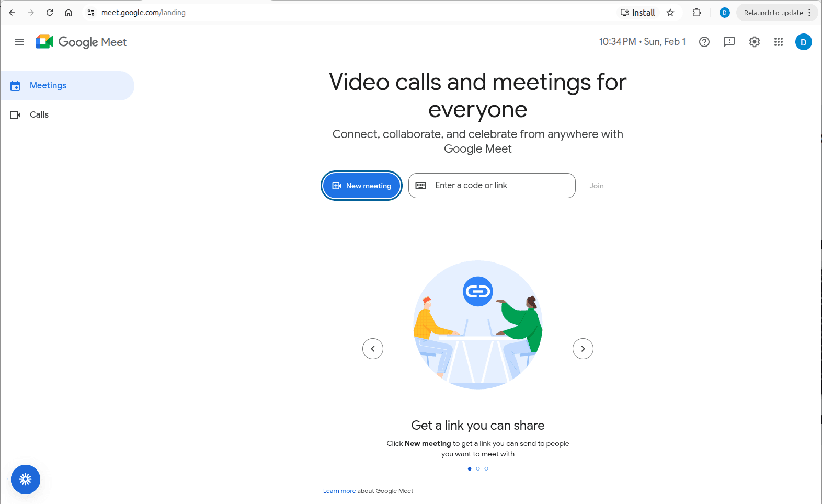
Task: Click the blue floating widget button
Action: click(x=26, y=479)
